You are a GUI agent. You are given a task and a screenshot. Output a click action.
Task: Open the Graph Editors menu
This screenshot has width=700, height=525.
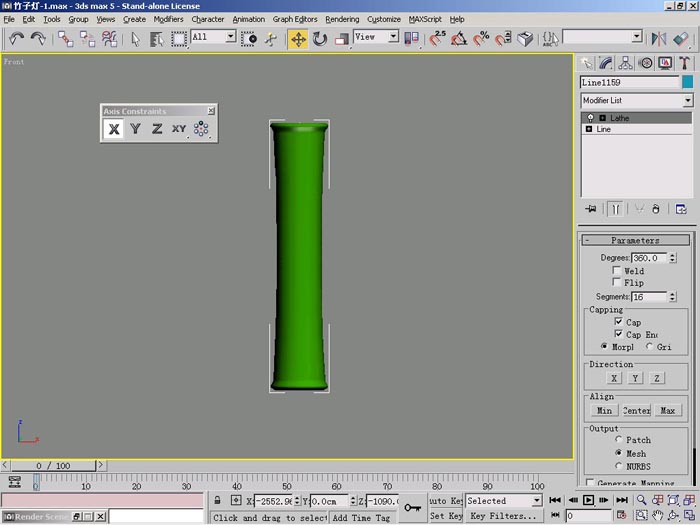[x=295, y=19]
